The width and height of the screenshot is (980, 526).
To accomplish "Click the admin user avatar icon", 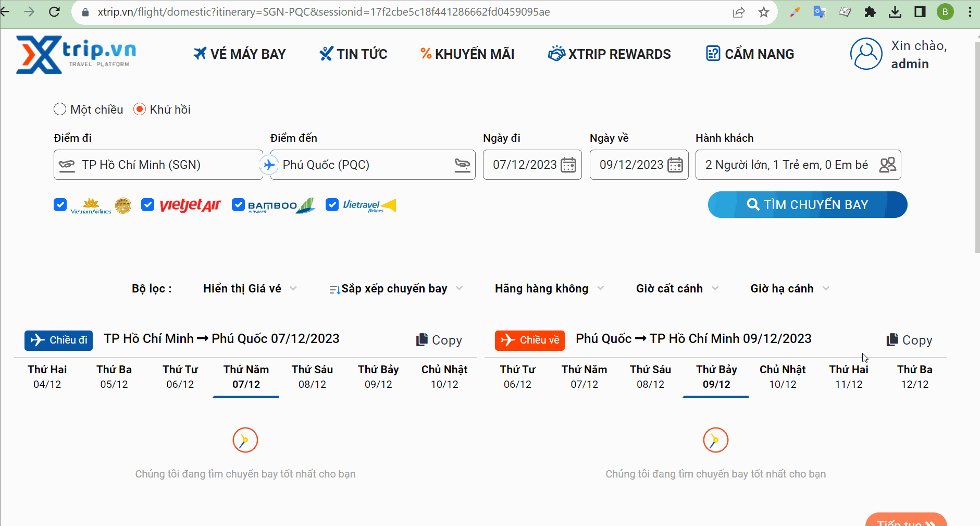I will click(866, 54).
